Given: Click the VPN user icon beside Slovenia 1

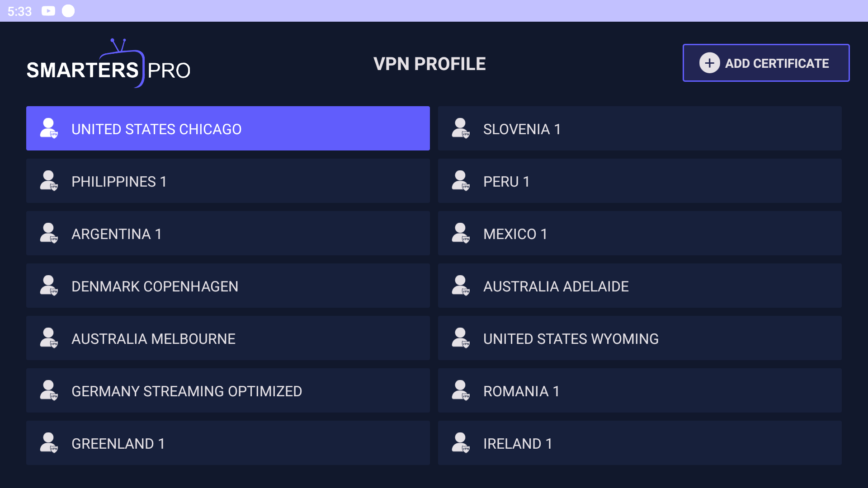Looking at the screenshot, I should tap(461, 128).
